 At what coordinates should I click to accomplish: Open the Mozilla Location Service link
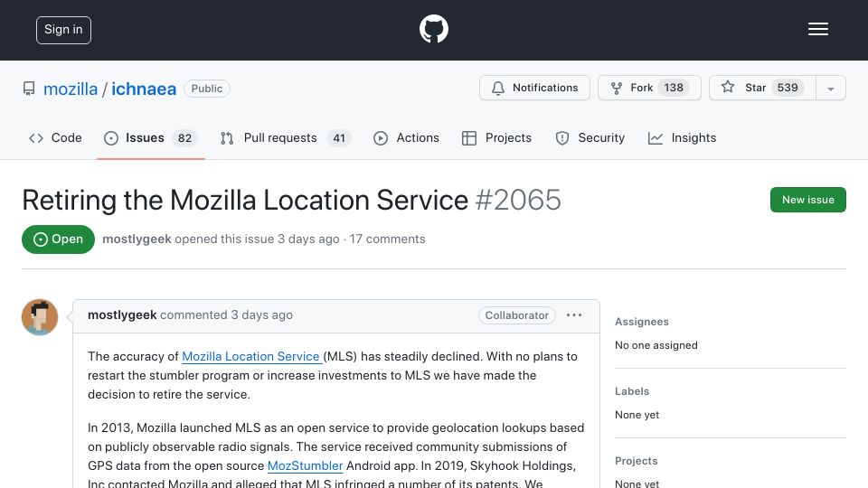click(x=252, y=356)
